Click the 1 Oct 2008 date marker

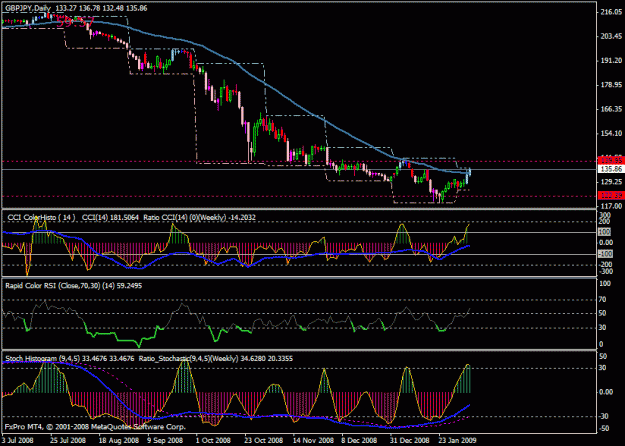[x=213, y=440]
